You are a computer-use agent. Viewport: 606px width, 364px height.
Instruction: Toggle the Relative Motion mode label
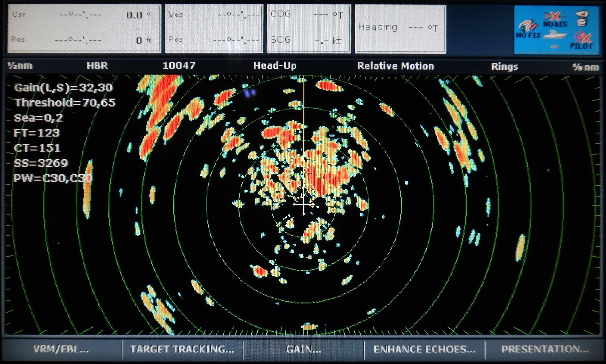(x=395, y=66)
